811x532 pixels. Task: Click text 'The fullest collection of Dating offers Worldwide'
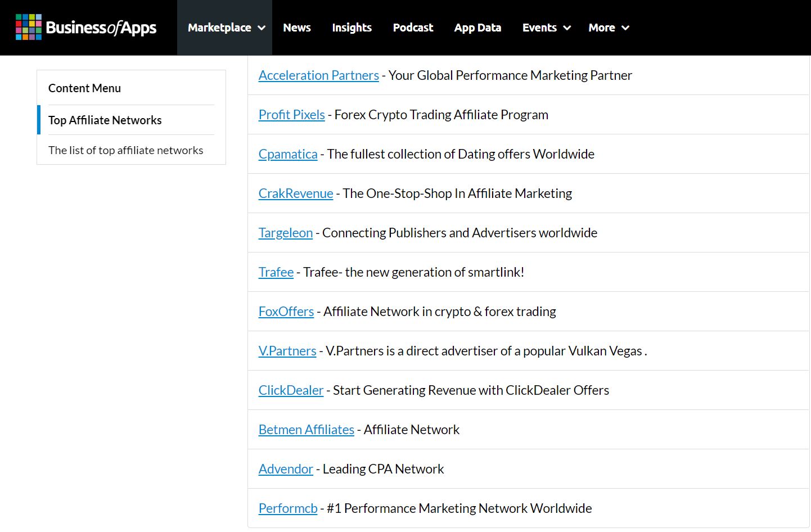coord(461,154)
